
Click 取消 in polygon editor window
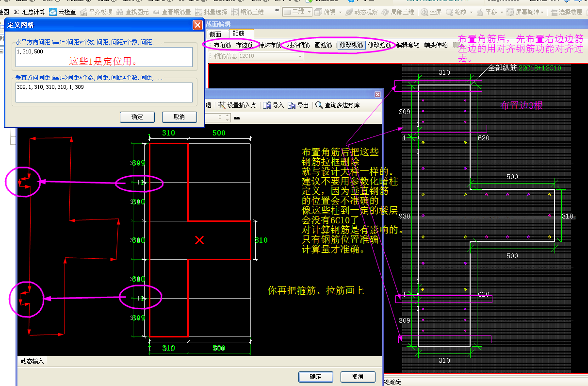[x=358, y=376]
